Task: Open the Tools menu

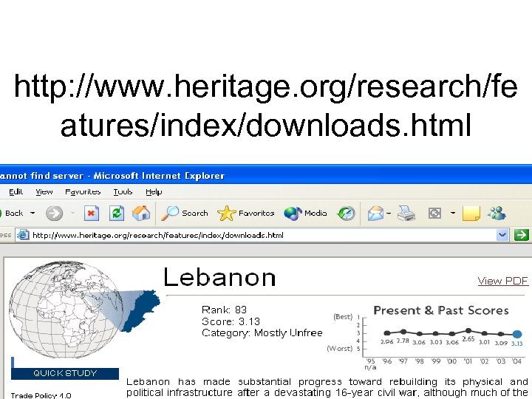Action: 123,192
